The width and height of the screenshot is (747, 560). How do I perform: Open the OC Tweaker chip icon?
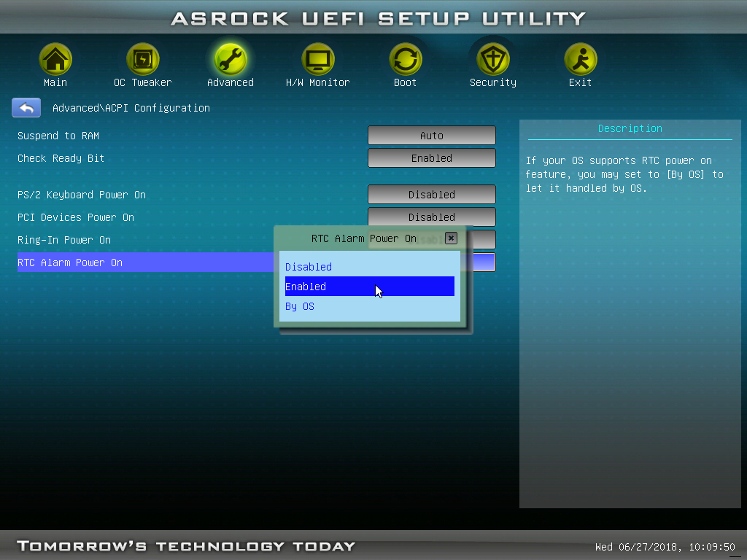pos(142,59)
